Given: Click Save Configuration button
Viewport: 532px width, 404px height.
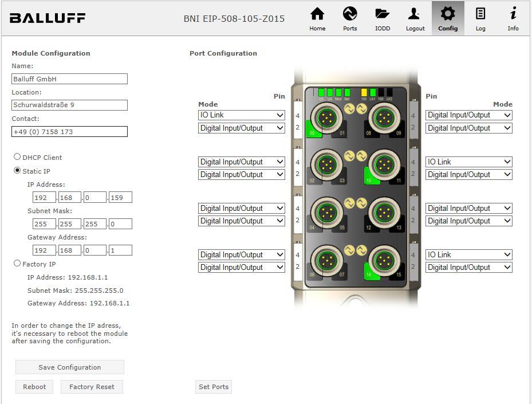Looking at the screenshot, I should click(x=69, y=367).
